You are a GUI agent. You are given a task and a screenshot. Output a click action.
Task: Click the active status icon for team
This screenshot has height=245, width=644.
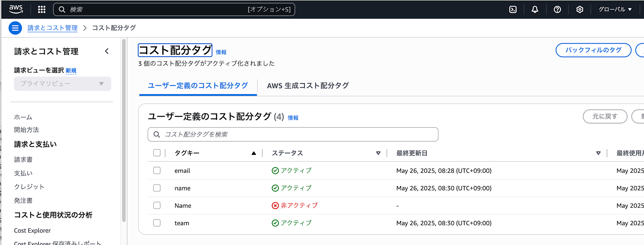coord(275,223)
